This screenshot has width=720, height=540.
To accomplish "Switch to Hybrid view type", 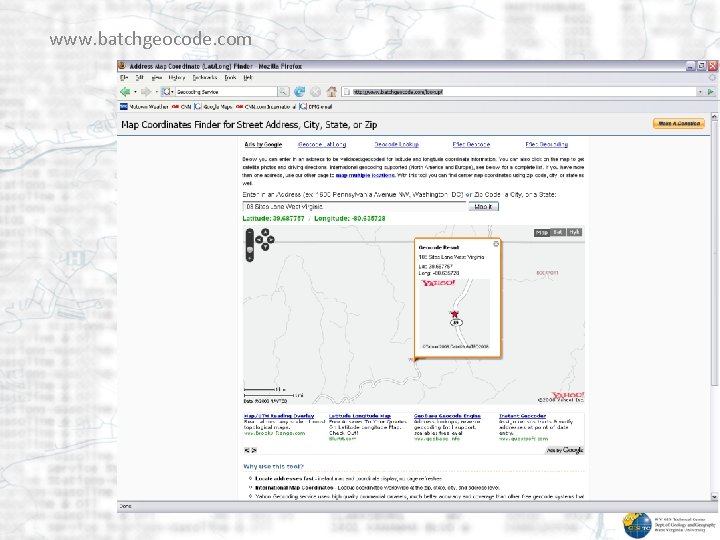I will [x=574, y=232].
